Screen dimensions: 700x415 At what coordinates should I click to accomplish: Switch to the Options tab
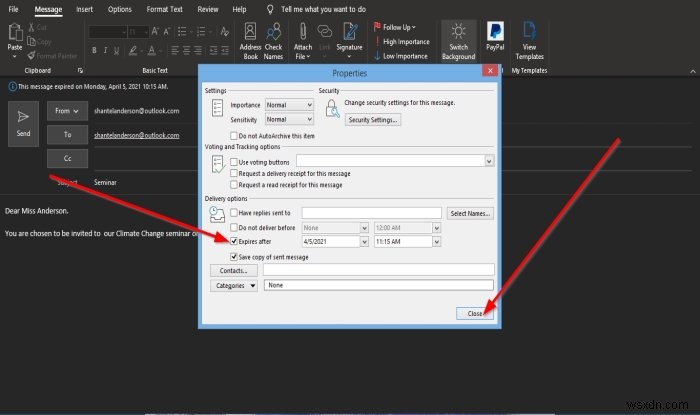(120, 9)
